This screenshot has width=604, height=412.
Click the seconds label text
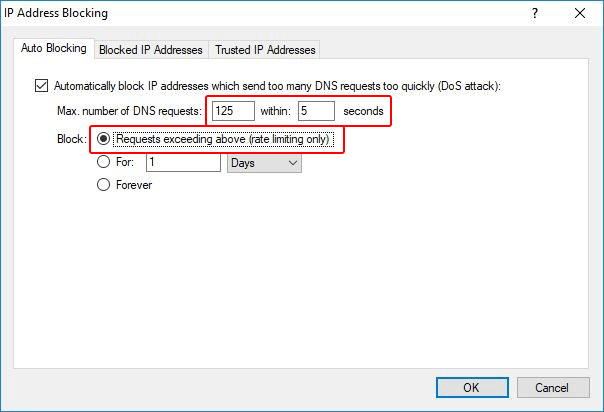(363, 111)
